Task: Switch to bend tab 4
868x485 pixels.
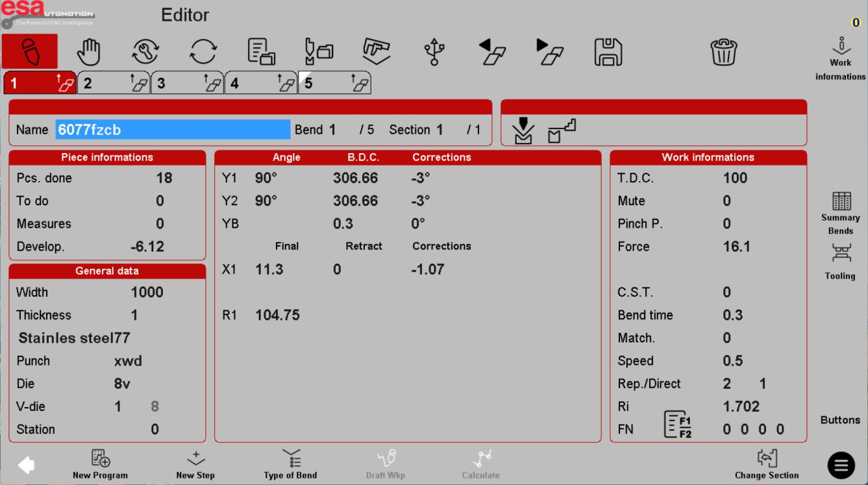Action: click(x=260, y=83)
